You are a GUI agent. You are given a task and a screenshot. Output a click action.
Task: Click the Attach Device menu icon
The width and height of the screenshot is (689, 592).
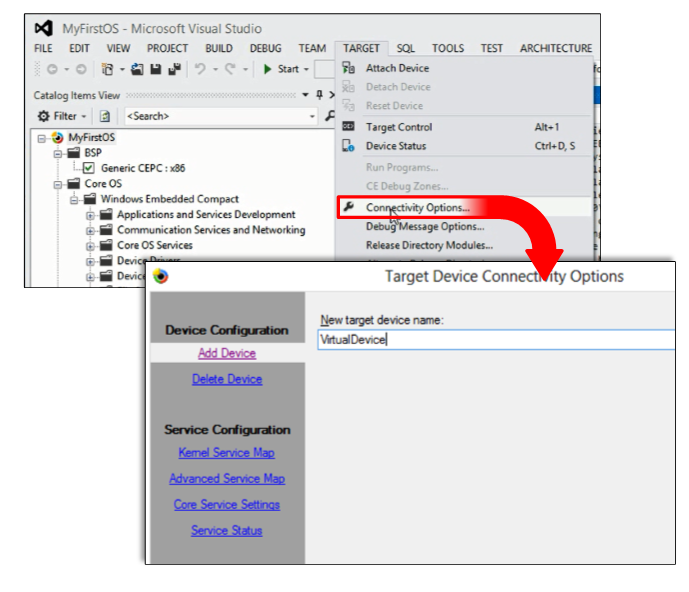(x=348, y=68)
